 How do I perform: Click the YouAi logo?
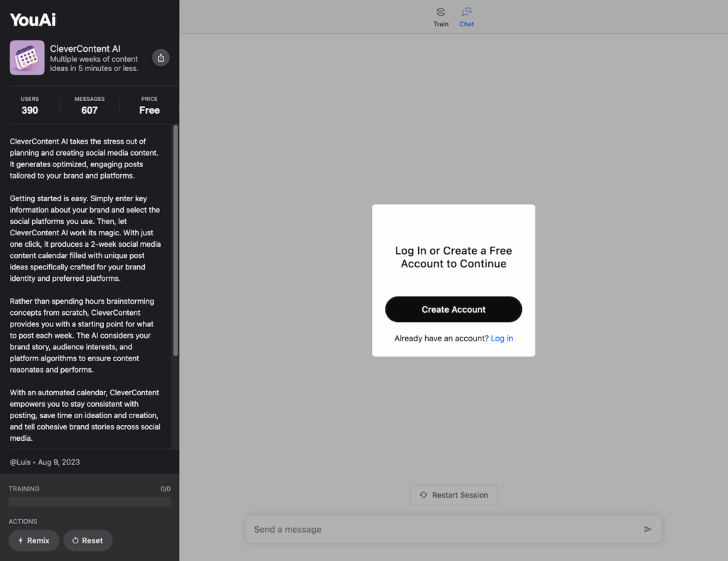tap(33, 19)
